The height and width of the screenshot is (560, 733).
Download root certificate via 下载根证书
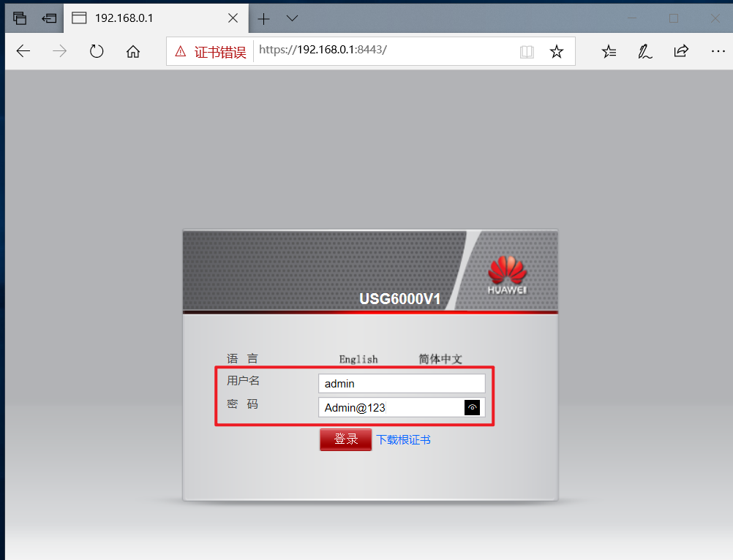403,439
